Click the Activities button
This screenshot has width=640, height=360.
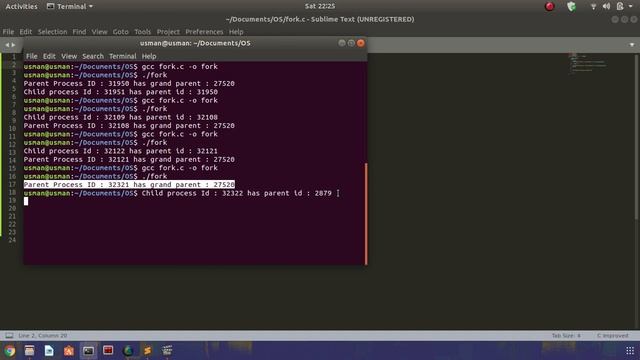(x=21, y=6)
